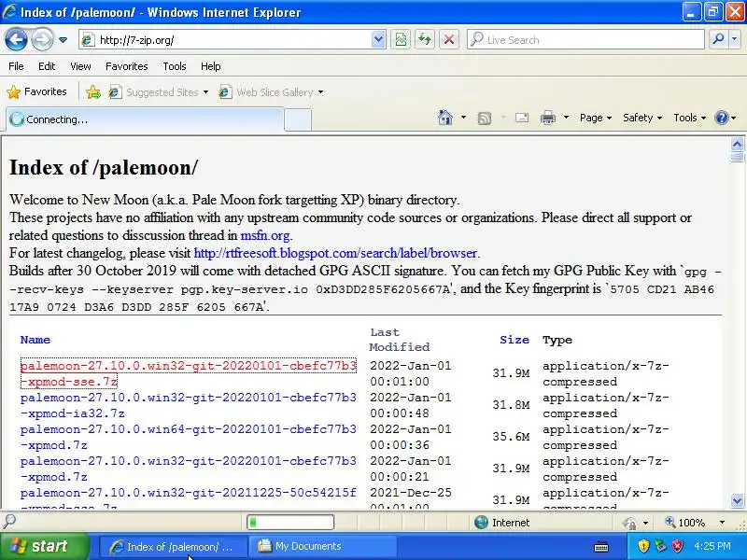Open the Tools menu in menu bar
The height and width of the screenshot is (560, 747).
pos(175,66)
